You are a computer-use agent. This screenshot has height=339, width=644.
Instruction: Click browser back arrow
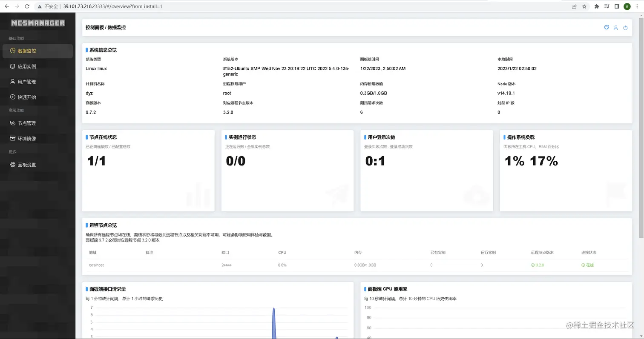click(x=7, y=6)
